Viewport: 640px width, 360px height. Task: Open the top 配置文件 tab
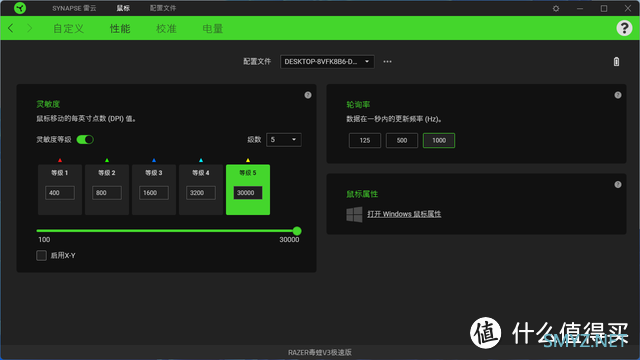(x=163, y=8)
